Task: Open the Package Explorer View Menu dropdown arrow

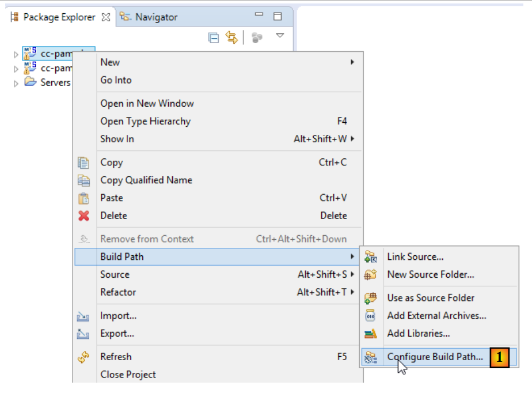Action: coord(280,36)
